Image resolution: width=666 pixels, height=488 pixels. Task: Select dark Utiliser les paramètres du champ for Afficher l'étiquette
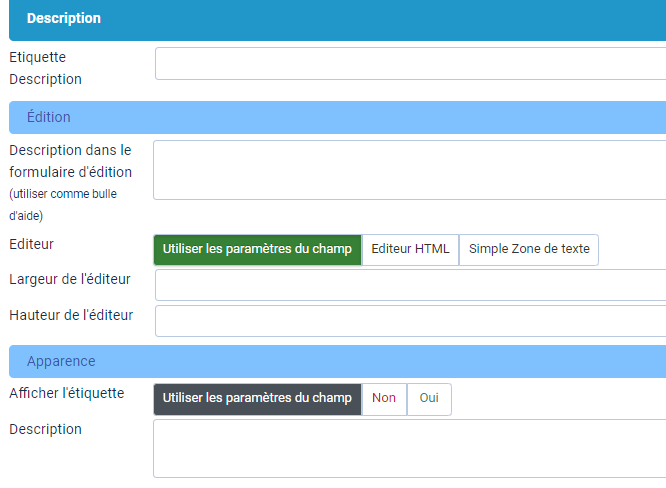[x=257, y=399]
